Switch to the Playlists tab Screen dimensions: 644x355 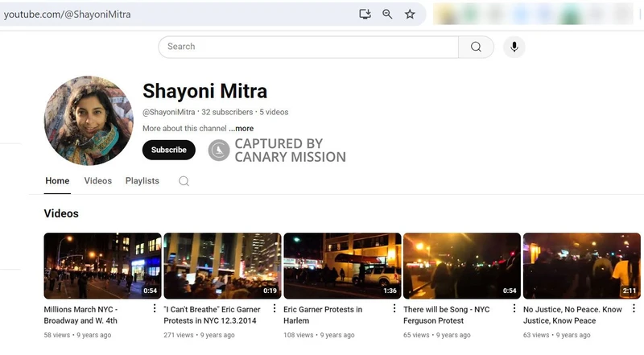coord(142,181)
